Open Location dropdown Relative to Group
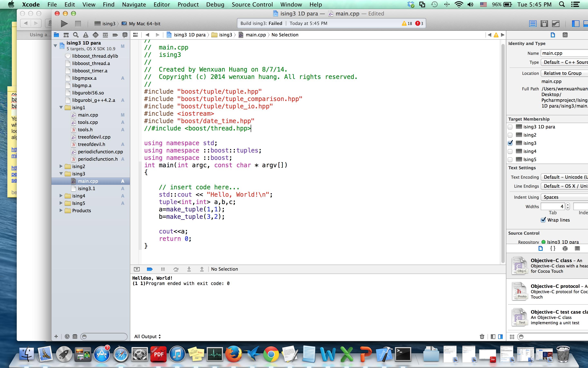This screenshot has width=588, height=368. coord(564,73)
